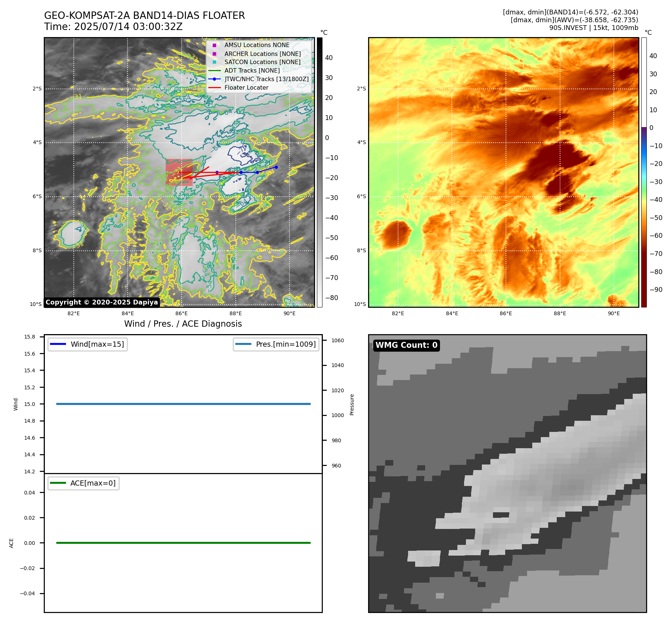672x626 pixels.
Task: Click the AWV dmax, dmin values text
Action: 574,20
